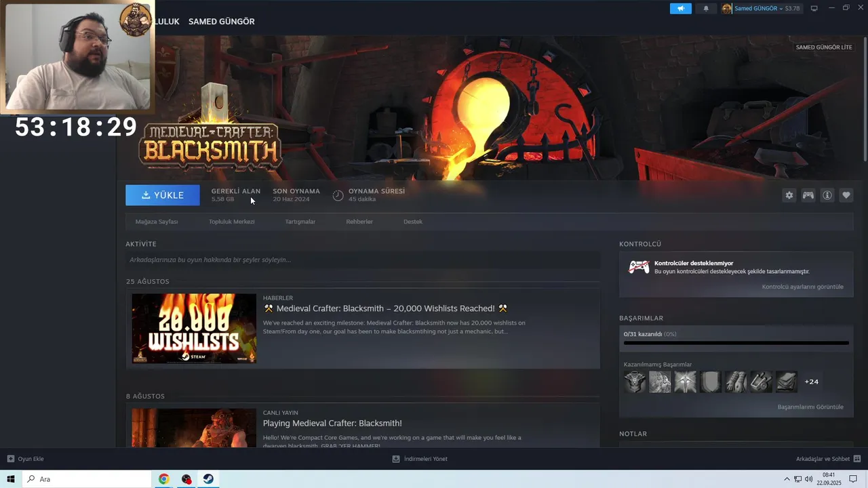Toggle the heart favorite icon
This screenshot has width=868, height=488.
point(846,195)
